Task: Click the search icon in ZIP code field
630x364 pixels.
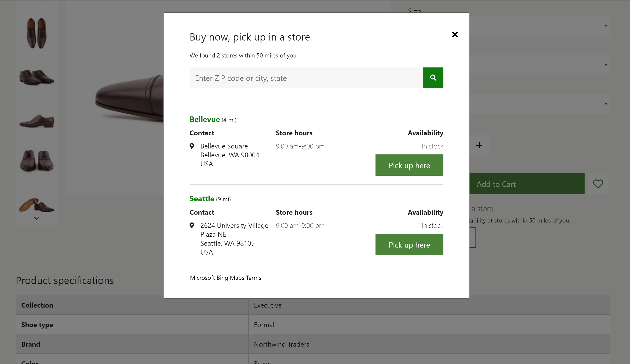Action: (x=433, y=78)
